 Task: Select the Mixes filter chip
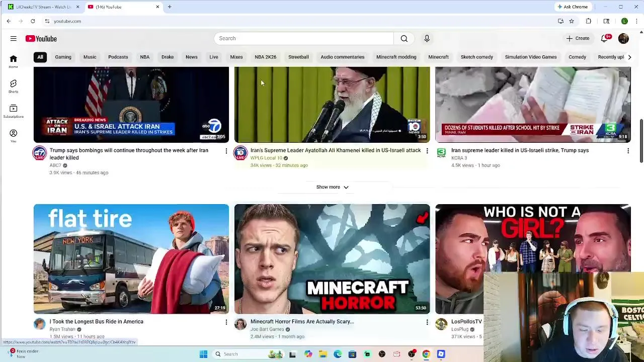coord(236,57)
